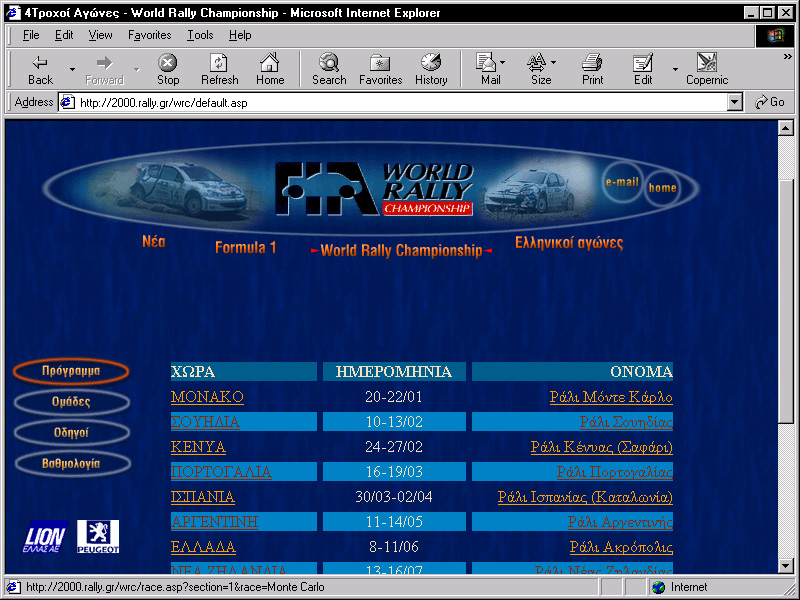This screenshot has height=600, width=800.
Task: Open the ΜΟΝΑΚΟ country link
Action: coord(207,397)
